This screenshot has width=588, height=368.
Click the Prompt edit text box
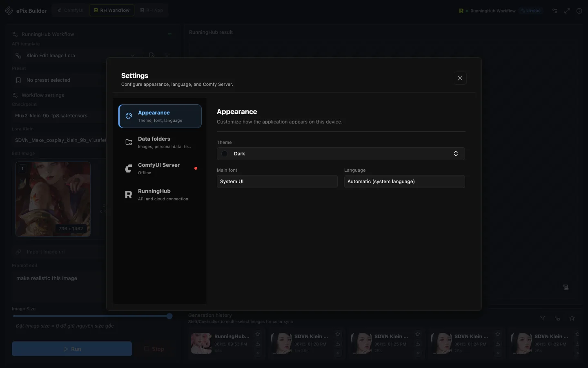tap(59, 286)
